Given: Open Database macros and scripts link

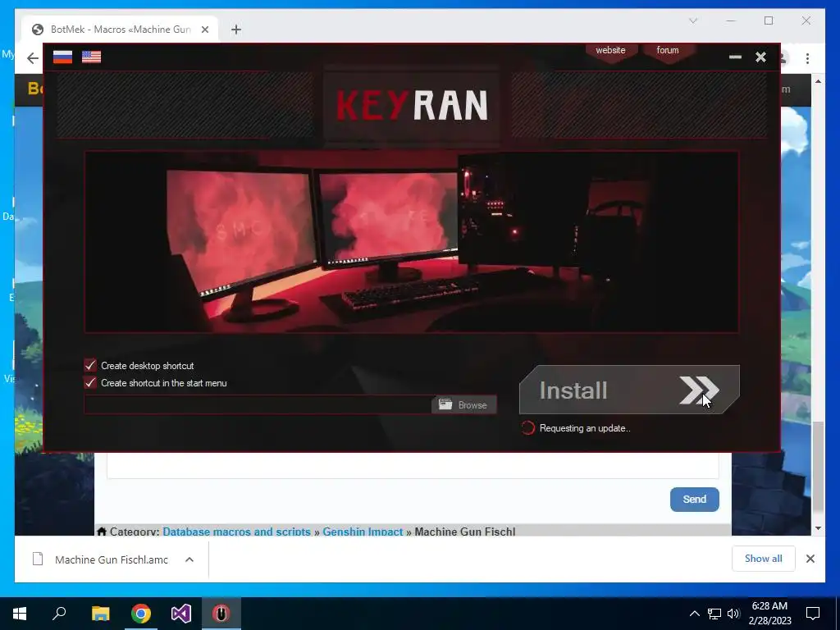Looking at the screenshot, I should [x=237, y=532].
